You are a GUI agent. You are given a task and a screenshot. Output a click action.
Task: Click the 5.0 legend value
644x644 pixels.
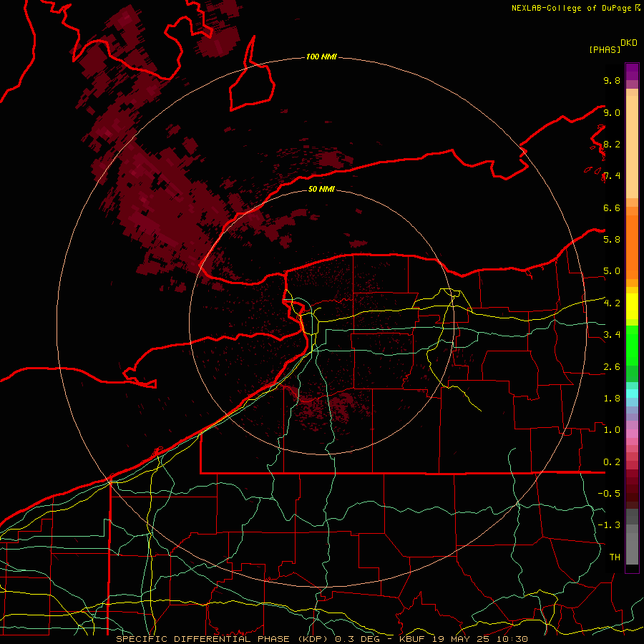tap(612, 271)
